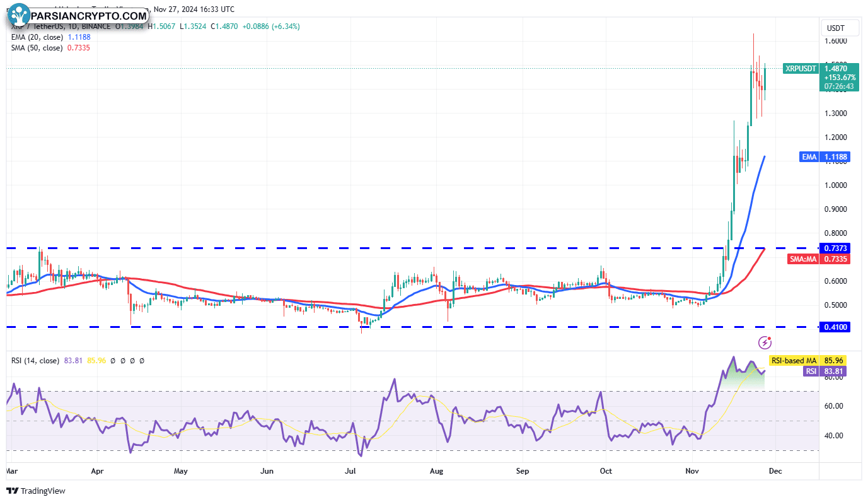This screenshot has width=868, height=502.
Task: Click the RSI MA value 85.96 in legend
Action: click(x=96, y=361)
